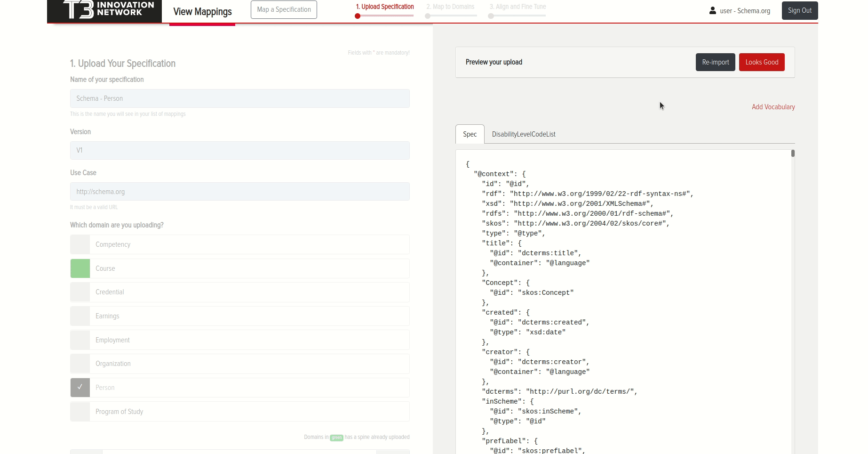
Task: Click the Program of Study label
Action: click(x=119, y=412)
